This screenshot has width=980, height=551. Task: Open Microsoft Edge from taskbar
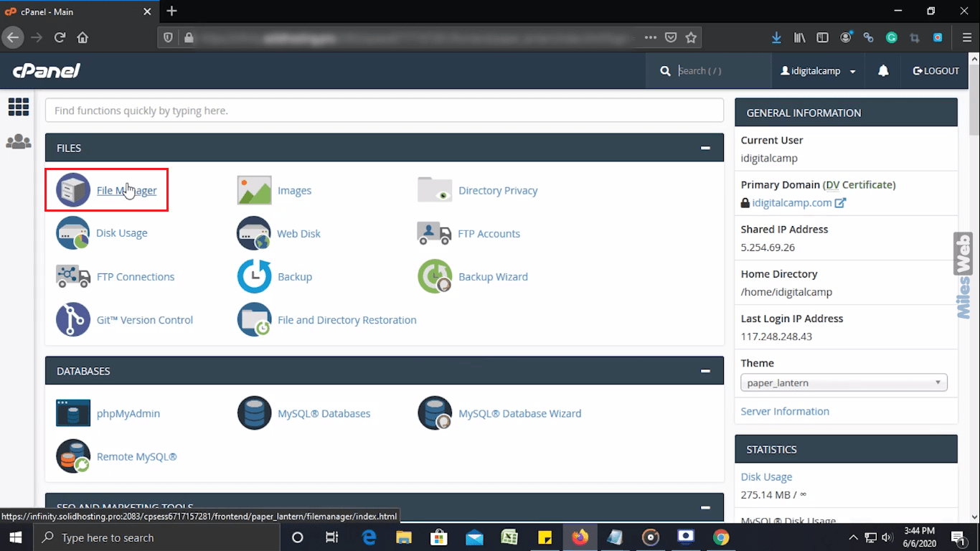pos(369,537)
